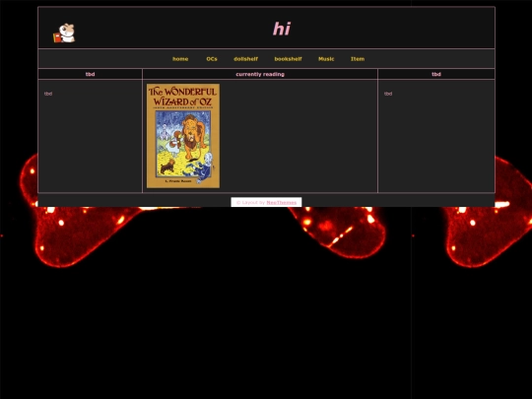Click the 'currently reading' section heading

click(x=260, y=74)
